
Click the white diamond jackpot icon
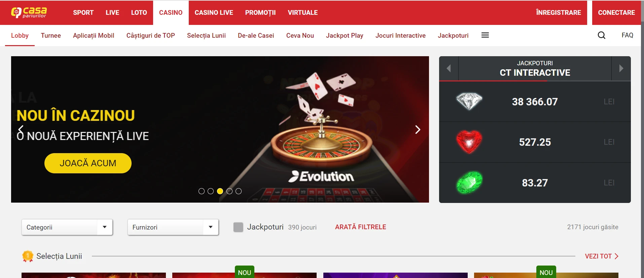click(x=469, y=101)
